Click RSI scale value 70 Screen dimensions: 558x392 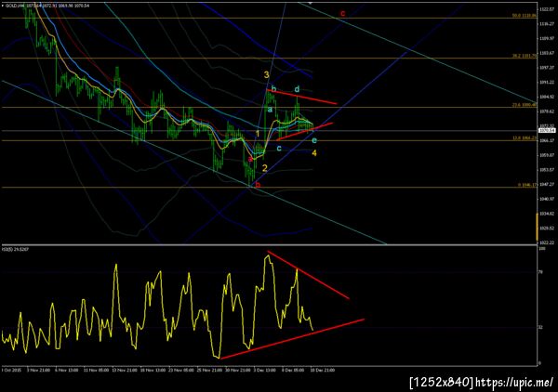pyautogui.click(x=540, y=272)
